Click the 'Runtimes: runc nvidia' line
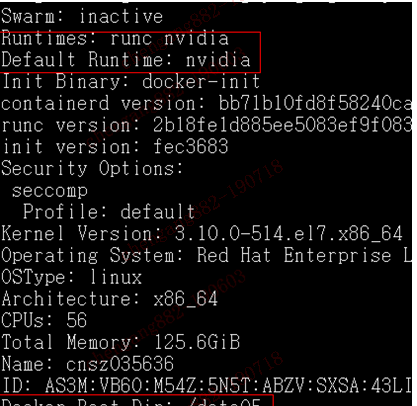 point(115,38)
